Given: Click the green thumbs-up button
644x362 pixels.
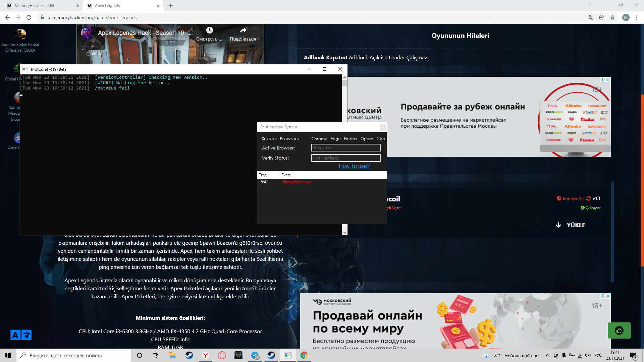Looking at the screenshot, I should coord(619,330).
